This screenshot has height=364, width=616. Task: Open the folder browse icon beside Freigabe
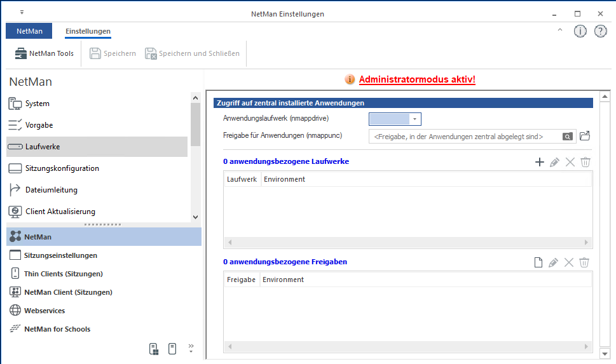[585, 136]
